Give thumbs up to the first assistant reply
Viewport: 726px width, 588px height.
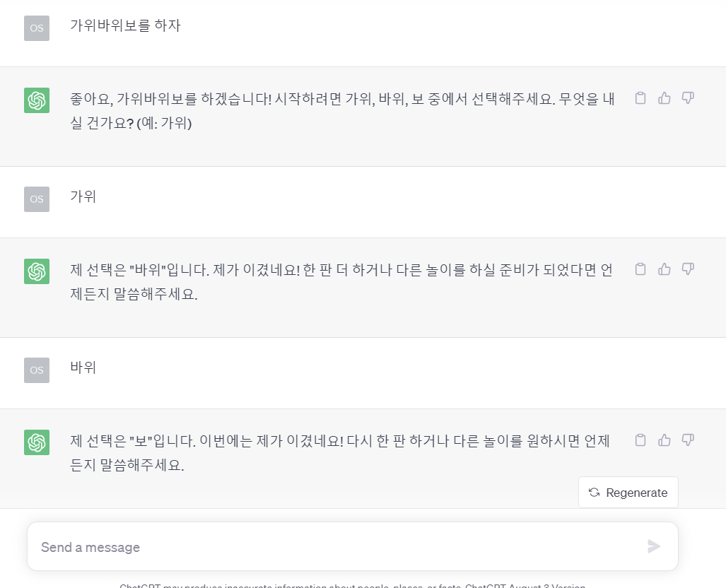pyautogui.click(x=664, y=98)
